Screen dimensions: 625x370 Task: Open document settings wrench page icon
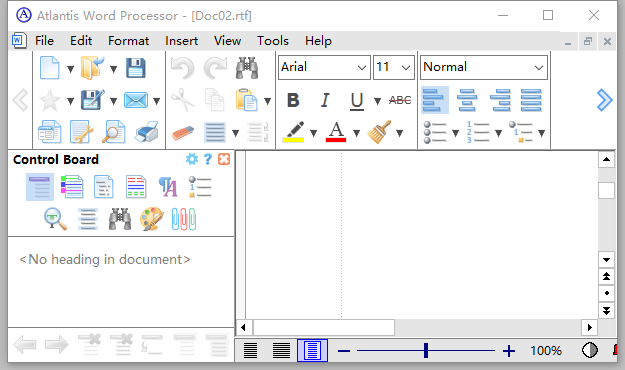(81, 132)
